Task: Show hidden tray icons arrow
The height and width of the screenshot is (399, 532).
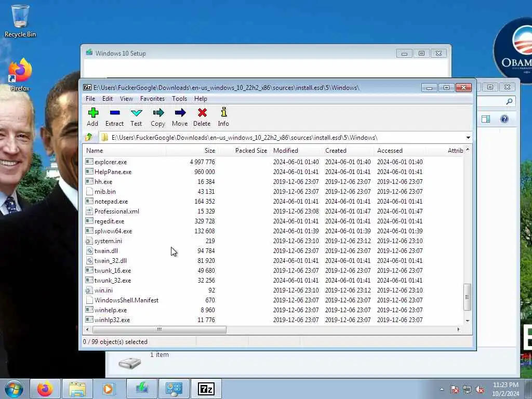Action: [x=442, y=390]
